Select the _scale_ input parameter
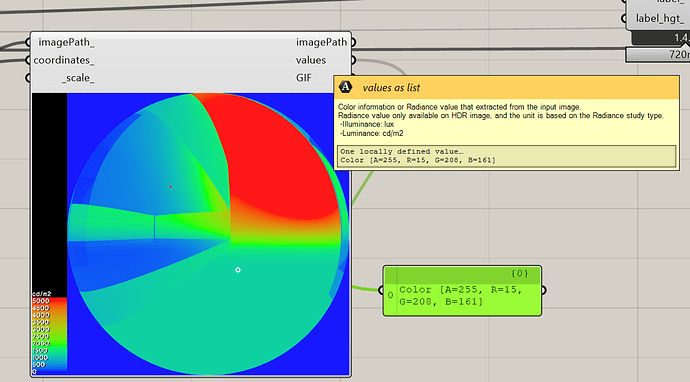This screenshot has width=690, height=382. 78,78
